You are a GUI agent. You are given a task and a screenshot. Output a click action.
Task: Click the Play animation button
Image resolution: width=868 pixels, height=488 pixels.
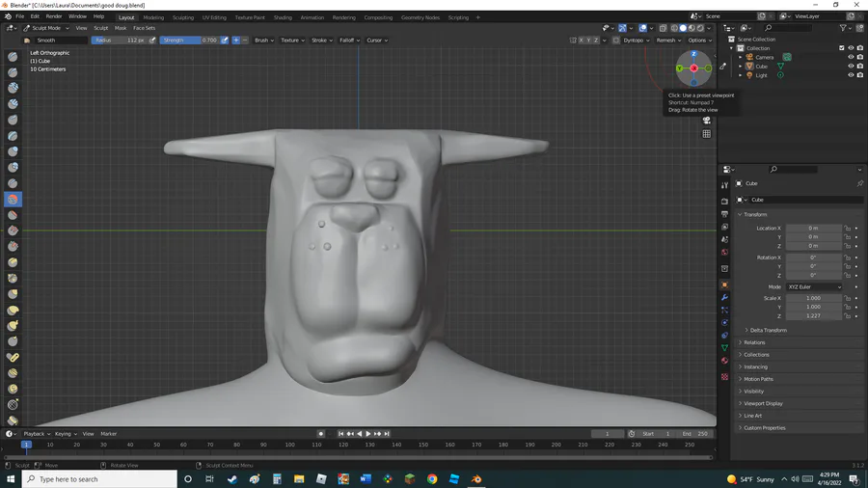pyautogui.click(x=368, y=434)
